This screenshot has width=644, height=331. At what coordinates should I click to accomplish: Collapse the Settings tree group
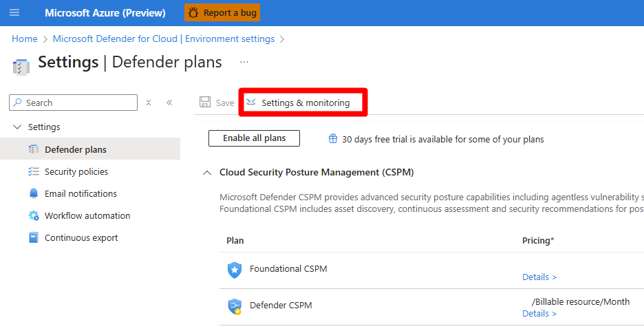(18, 127)
